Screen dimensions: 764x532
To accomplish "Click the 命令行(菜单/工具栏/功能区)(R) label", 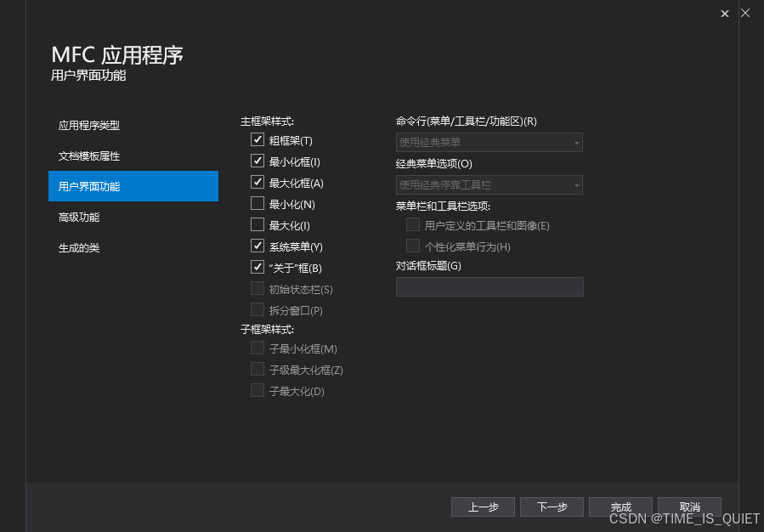I will tap(467, 122).
